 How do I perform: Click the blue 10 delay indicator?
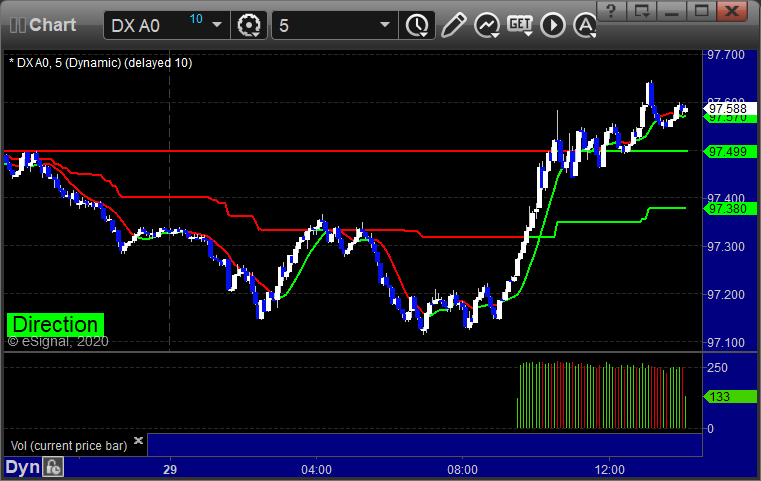click(x=196, y=19)
